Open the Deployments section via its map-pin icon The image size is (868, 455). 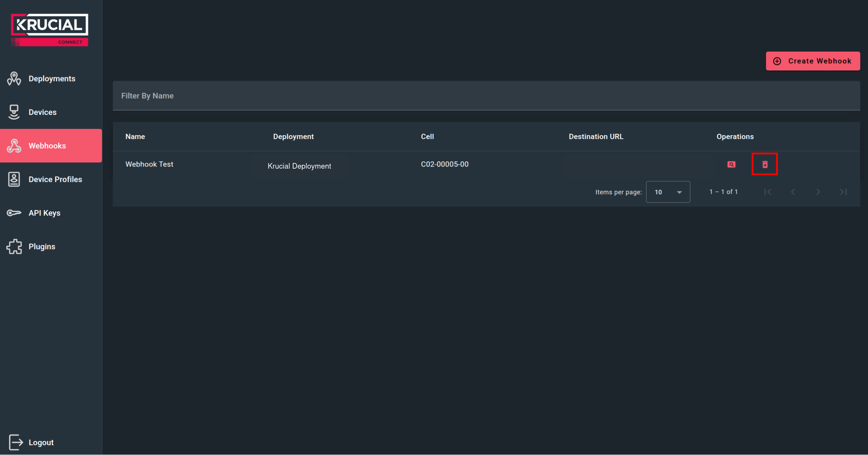[x=14, y=78]
